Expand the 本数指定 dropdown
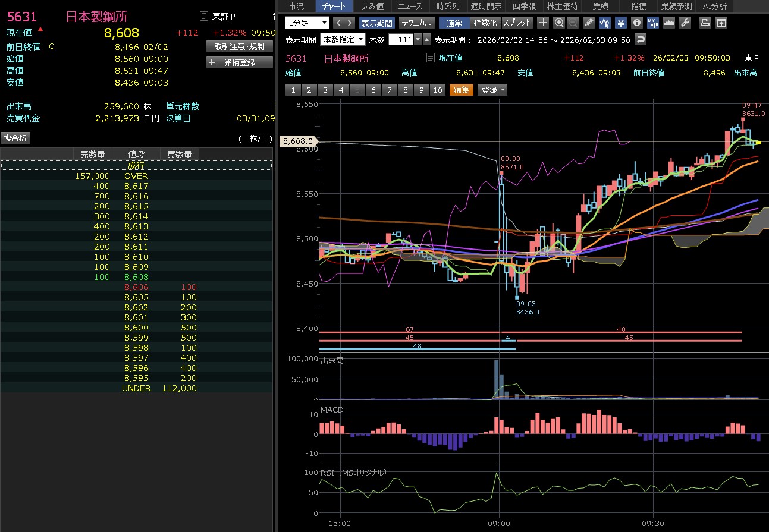This screenshot has height=532, width=769. 343,40
